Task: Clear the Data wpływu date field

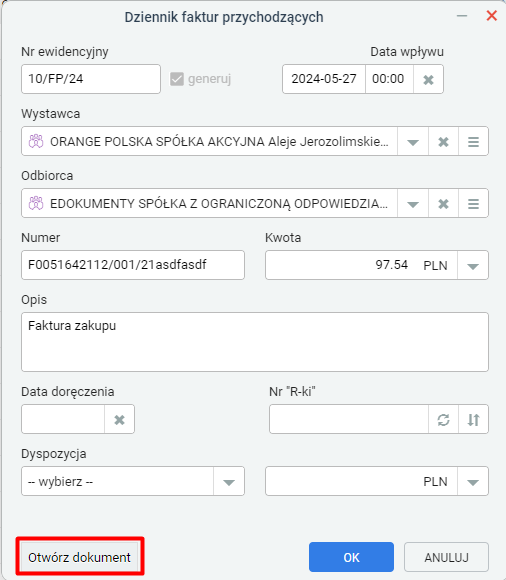Action: [428, 79]
